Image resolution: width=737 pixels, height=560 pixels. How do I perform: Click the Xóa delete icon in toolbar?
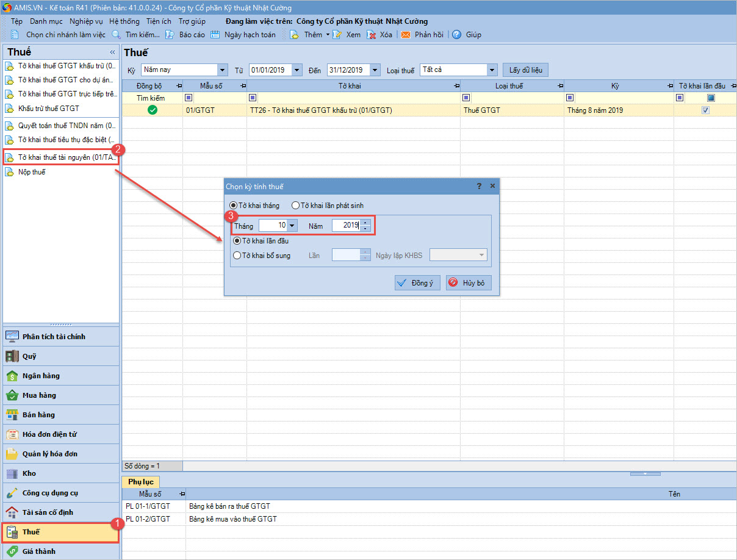point(372,35)
